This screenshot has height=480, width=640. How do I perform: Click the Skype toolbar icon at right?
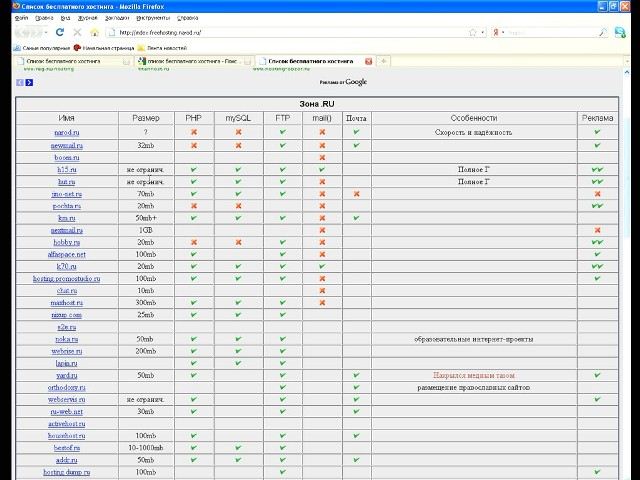[x=620, y=33]
